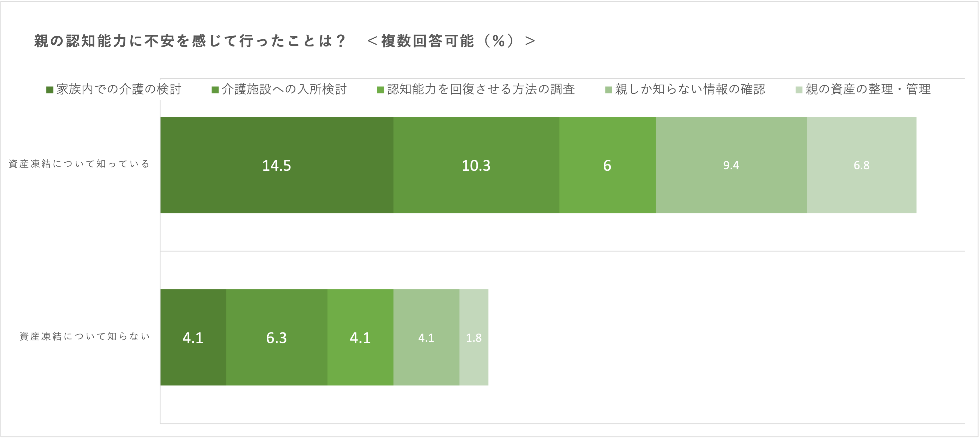The width and height of the screenshot is (980, 439).
Task: Click the bar segment labeled 6
Action: tap(607, 165)
